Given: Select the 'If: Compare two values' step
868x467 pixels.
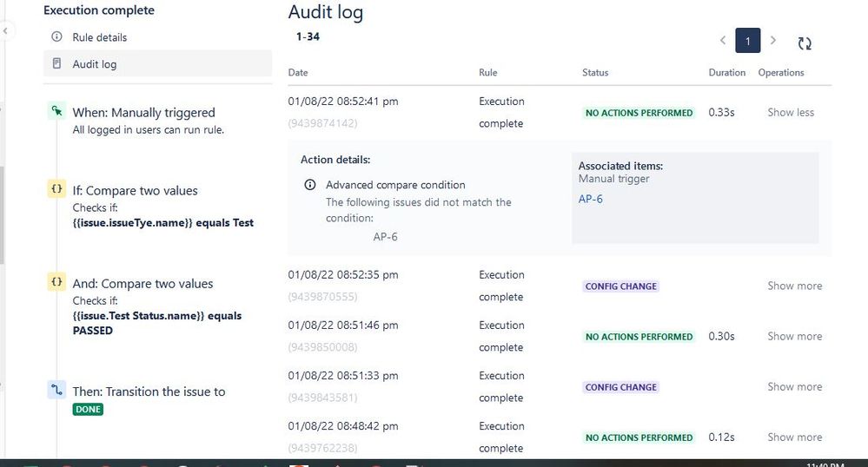Looking at the screenshot, I should coord(135,190).
